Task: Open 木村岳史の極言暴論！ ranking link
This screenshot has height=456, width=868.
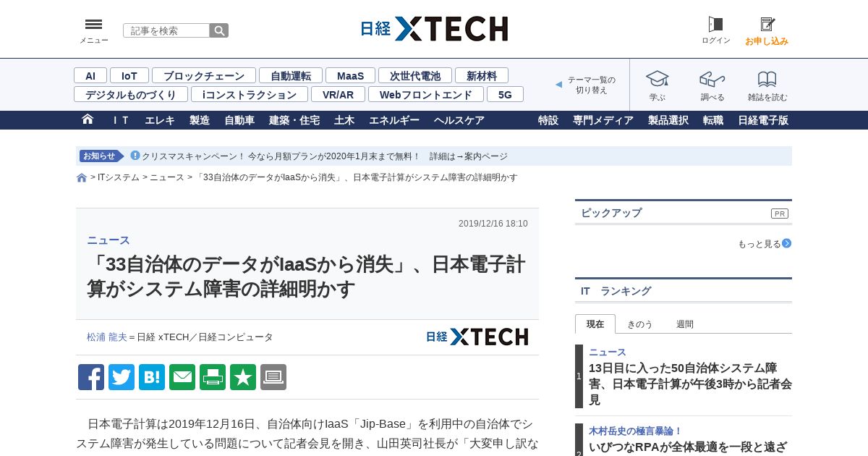Action: (636, 431)
